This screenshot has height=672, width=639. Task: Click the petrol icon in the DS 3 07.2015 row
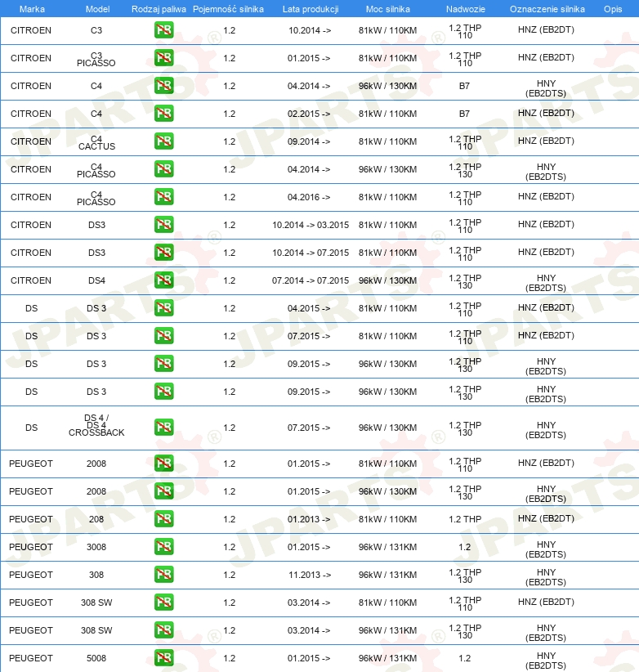(164, 336)
